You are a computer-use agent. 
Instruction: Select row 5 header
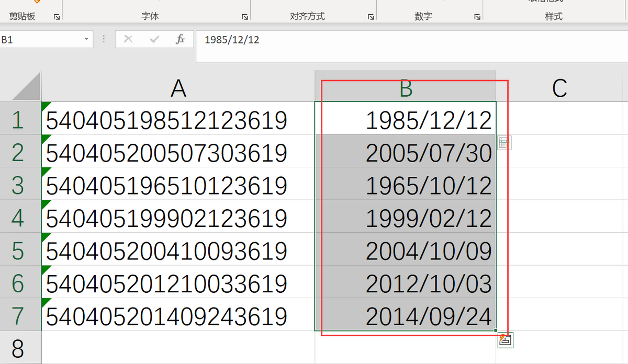click(20, 249)
